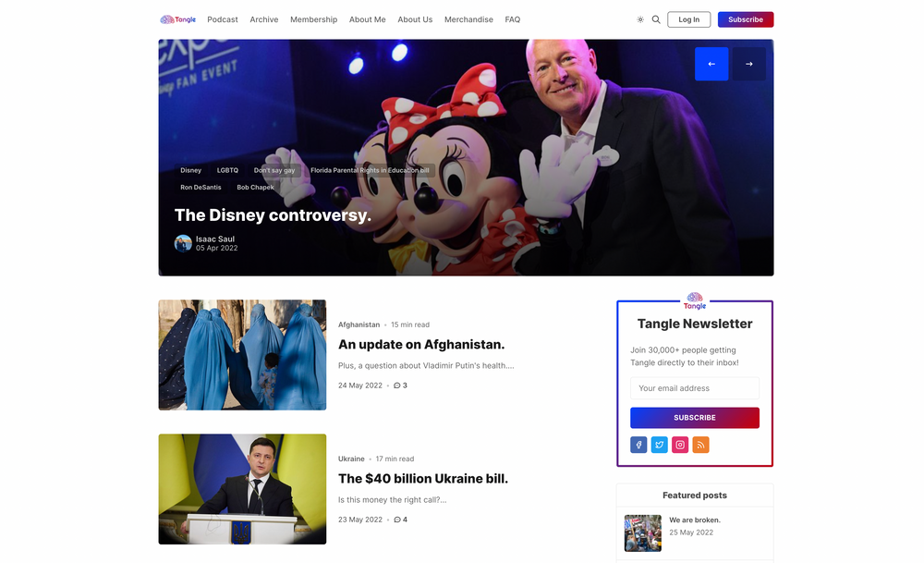
Task: Open the Archive menu item
Action: point(264,18)
